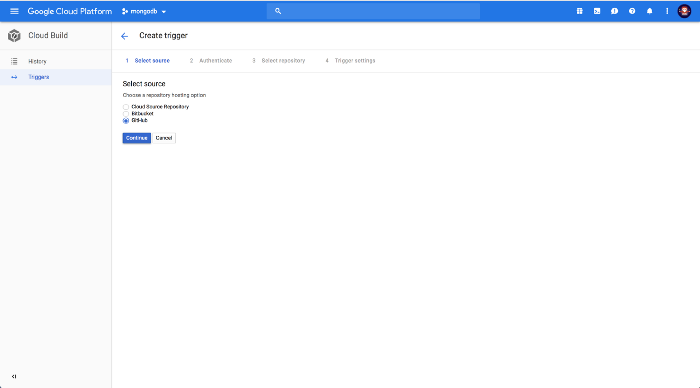Click the Select source section heading
The height and width of the screenshot is (388, 700).
coord(144,83)
